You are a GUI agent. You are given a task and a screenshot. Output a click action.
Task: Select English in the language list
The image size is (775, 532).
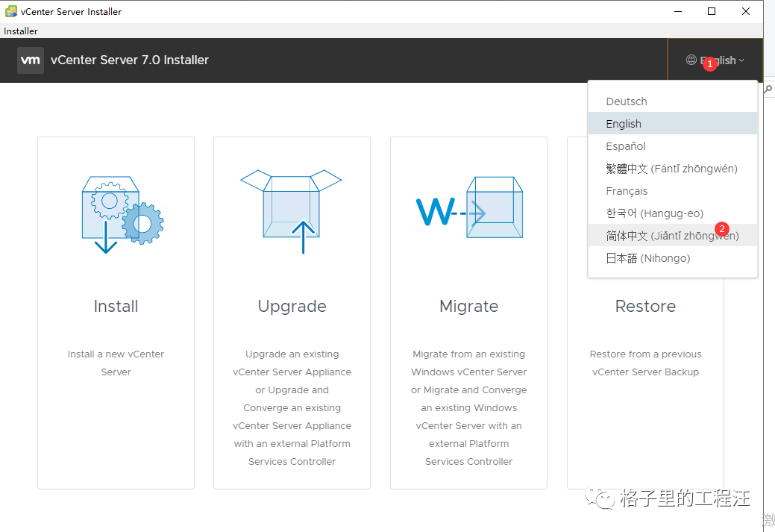coord(673,124)
